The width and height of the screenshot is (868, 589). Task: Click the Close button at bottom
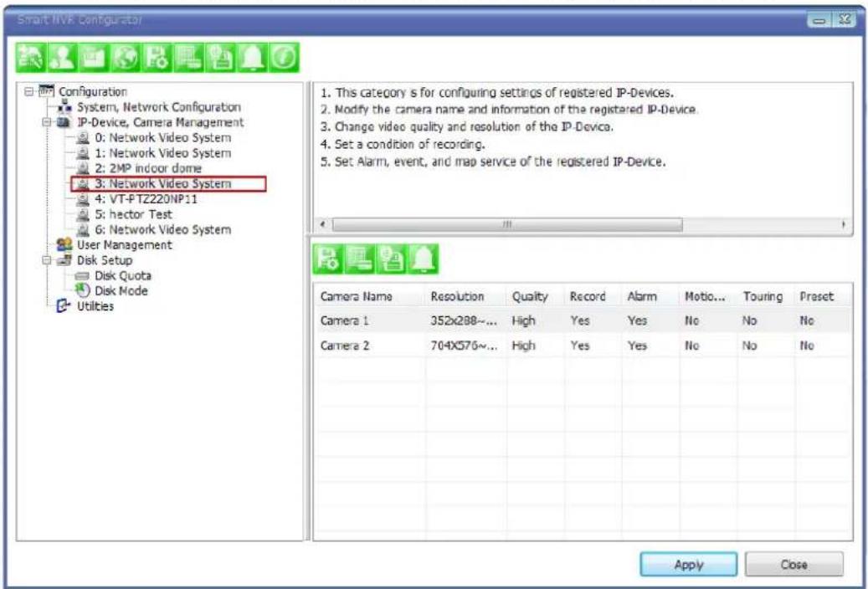point(794,565)
